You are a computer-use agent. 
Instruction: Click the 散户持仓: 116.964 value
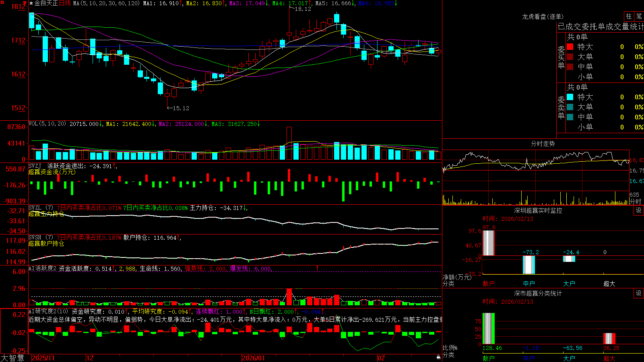pos(150,238)
